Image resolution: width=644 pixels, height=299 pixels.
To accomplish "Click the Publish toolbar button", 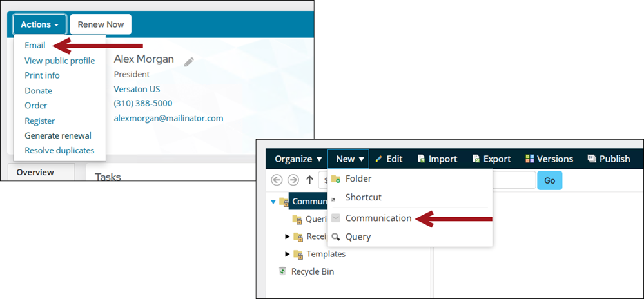I will (609, 159).
